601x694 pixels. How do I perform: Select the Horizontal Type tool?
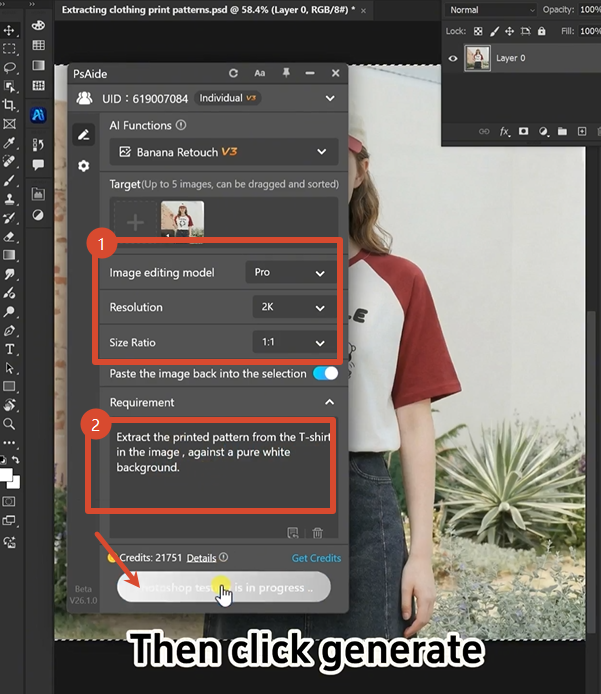click(x=9, y=349)
